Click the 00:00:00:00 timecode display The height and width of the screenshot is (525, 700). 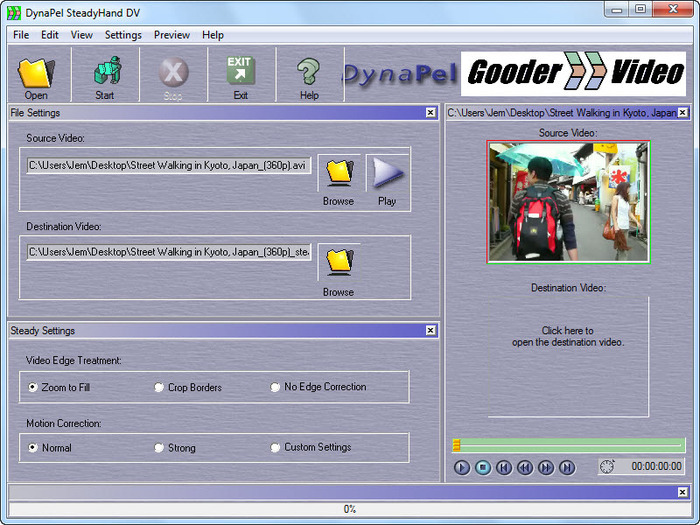(x=656, y=467)
